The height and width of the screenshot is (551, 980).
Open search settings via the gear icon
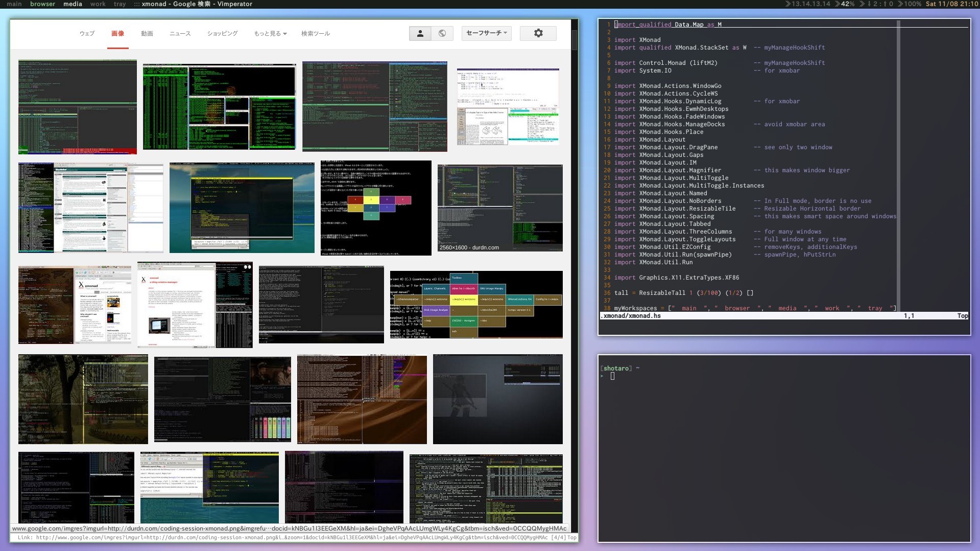(x=537, y=33)
